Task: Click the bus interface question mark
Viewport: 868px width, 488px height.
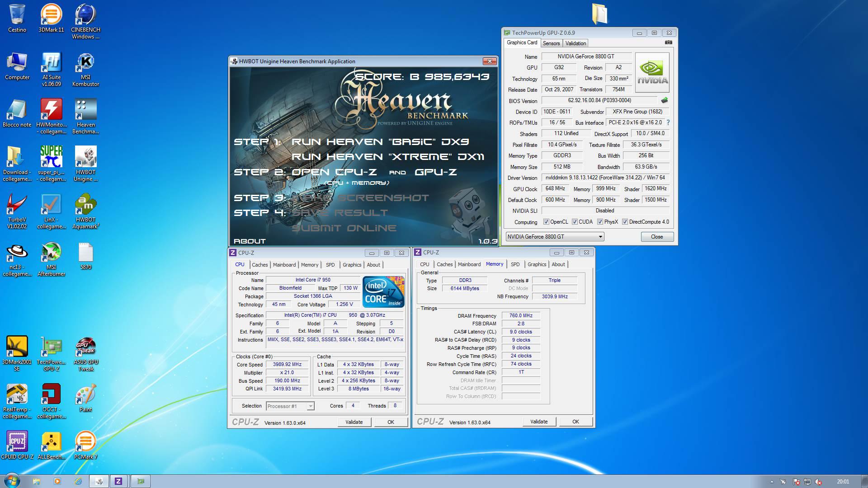Action: coord(668,122)
